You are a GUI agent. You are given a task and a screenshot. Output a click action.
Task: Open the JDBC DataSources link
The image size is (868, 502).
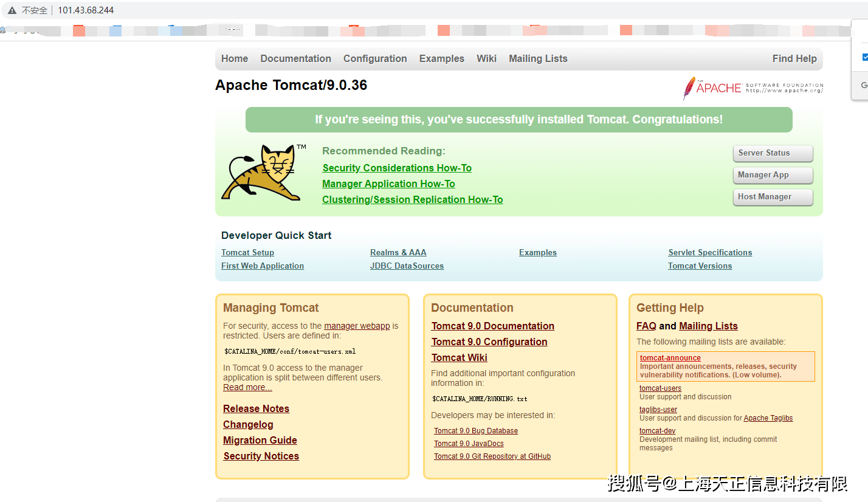[x=407, y=266]
